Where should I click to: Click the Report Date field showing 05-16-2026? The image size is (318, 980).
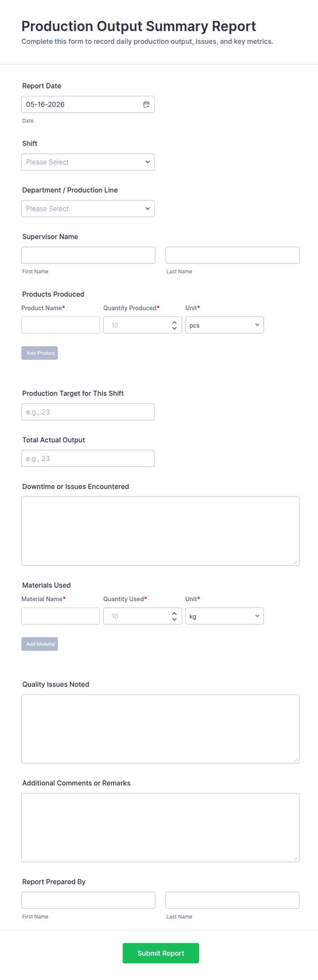(x=88, y=104)
